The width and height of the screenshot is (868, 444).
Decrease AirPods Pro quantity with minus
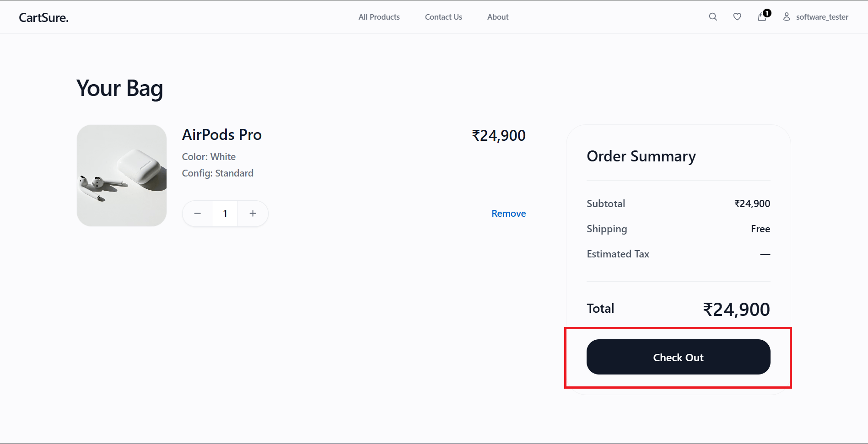(x=198, y=214)
